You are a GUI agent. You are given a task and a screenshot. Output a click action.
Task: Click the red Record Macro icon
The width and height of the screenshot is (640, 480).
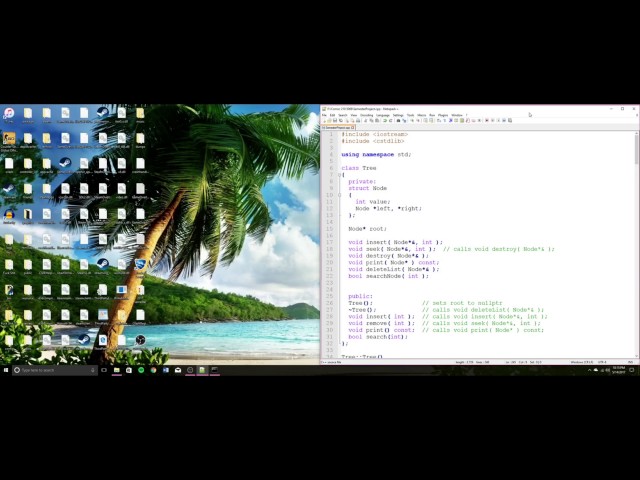coord(487,120)
